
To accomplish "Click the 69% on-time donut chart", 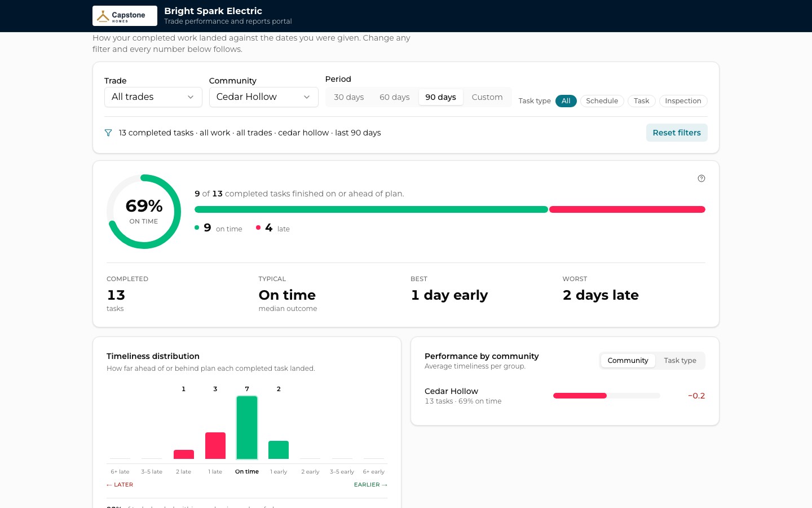I will [144, 212].
